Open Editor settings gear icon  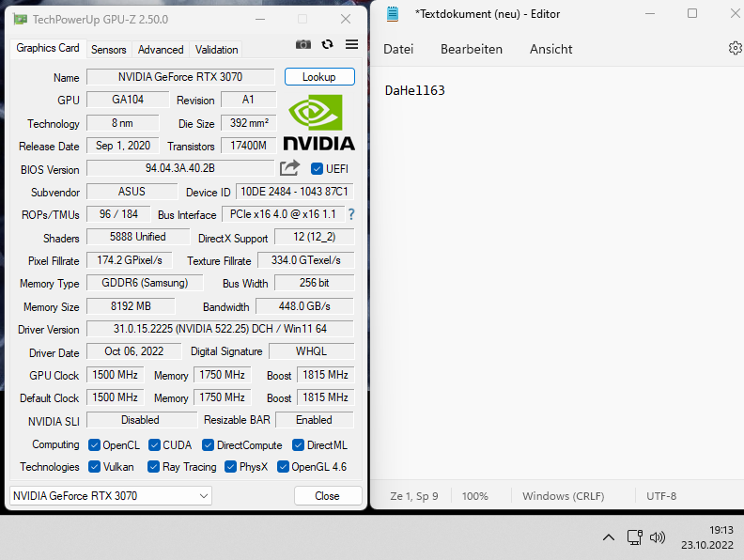pos(736,49)
